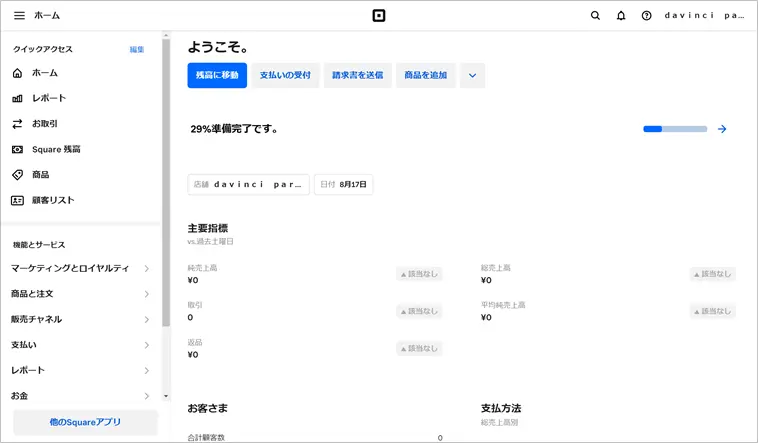This screenshot has height=443, width=758.
Task: Click the 商品 tag icon in sidebar
Action: (x=17, y=174)
